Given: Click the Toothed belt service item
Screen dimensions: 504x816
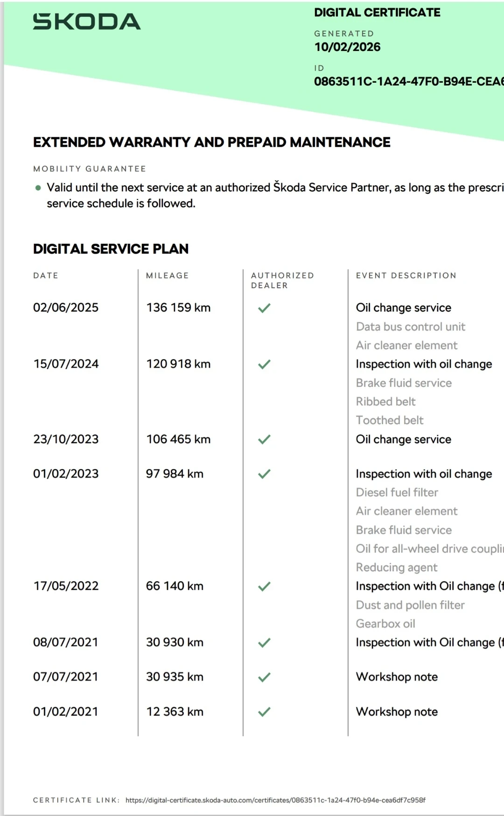Looking at the screenshot, I should (x=390, y=420).
